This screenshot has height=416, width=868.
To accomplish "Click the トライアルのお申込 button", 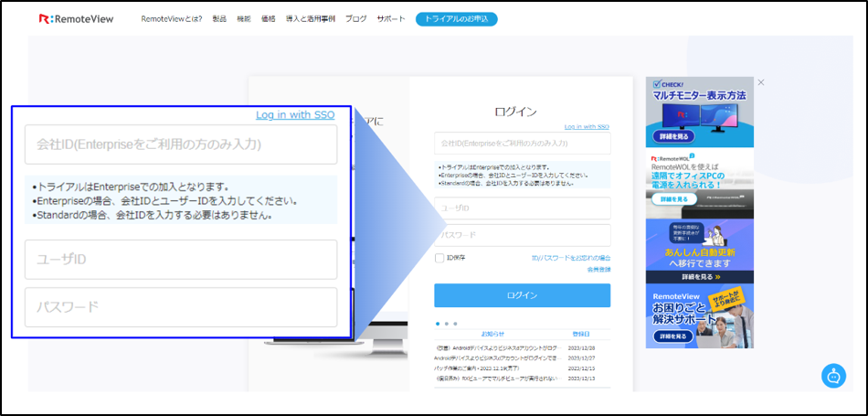I will 457,19.
